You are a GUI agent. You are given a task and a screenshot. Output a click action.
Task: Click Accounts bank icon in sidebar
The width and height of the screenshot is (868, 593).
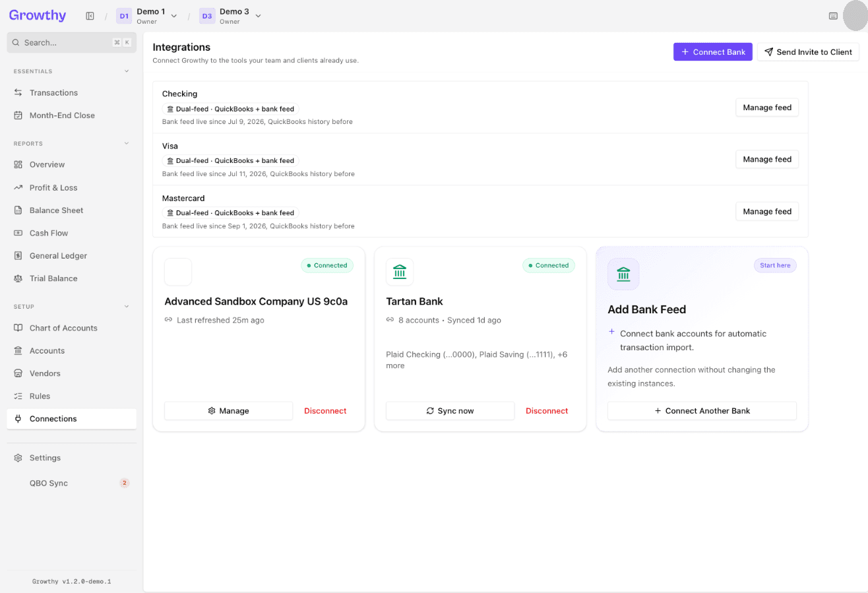pos(18,351)
